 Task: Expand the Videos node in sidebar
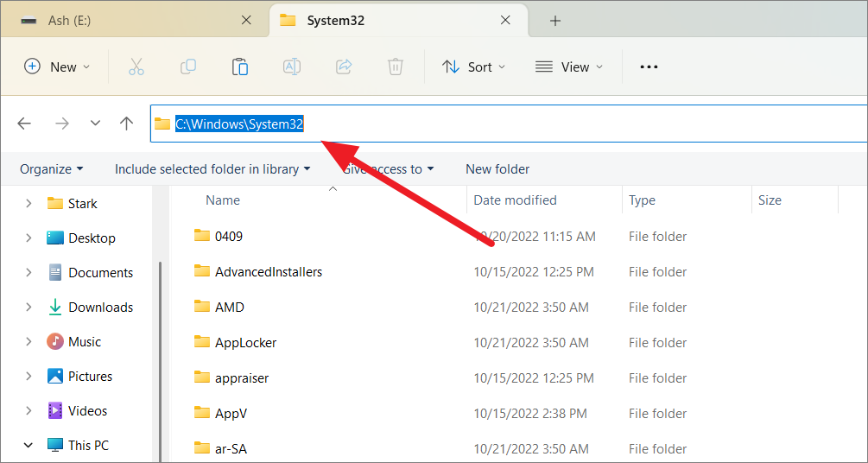pyautogui.click(x=29, y=411)
